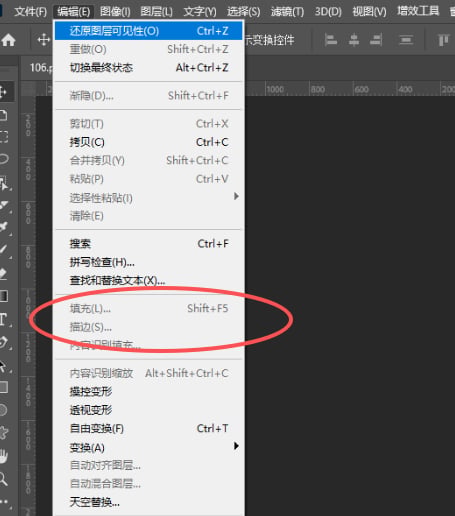The height and width of the screenshot is (516, 455).
Task: Choose 剪切(T) entry
Action: tap(149, 124)
